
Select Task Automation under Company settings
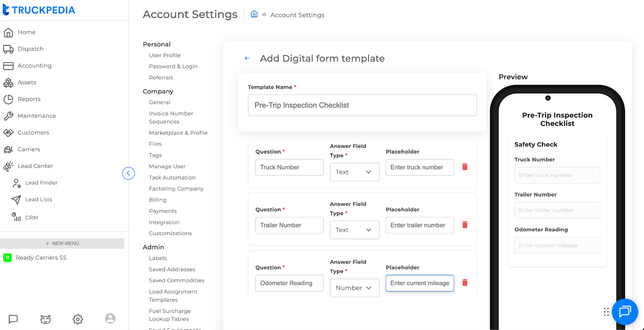(172, 178)
